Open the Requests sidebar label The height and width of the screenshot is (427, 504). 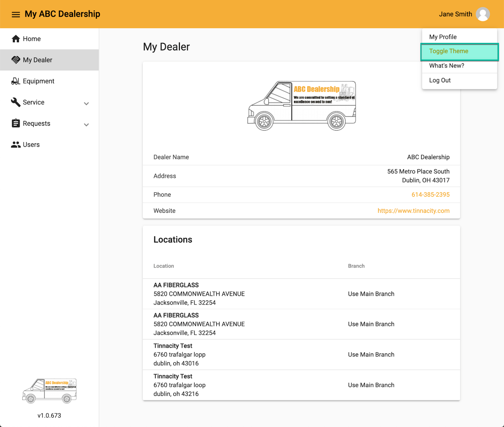(37, 124)
